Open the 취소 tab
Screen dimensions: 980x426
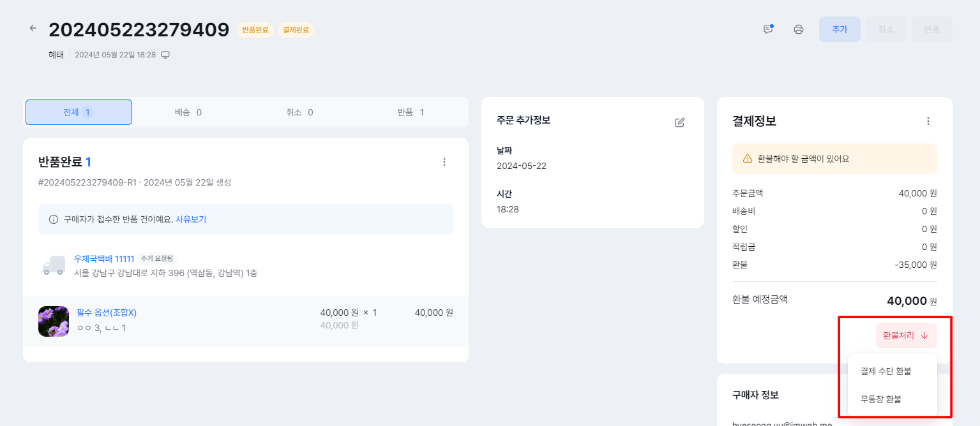(x=299, y=112)
